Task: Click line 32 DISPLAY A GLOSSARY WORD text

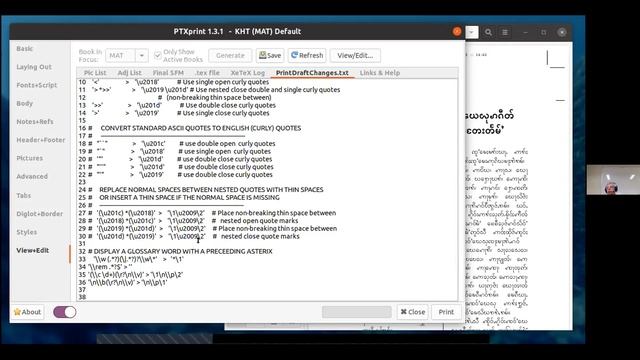Action: coord(180,251)
